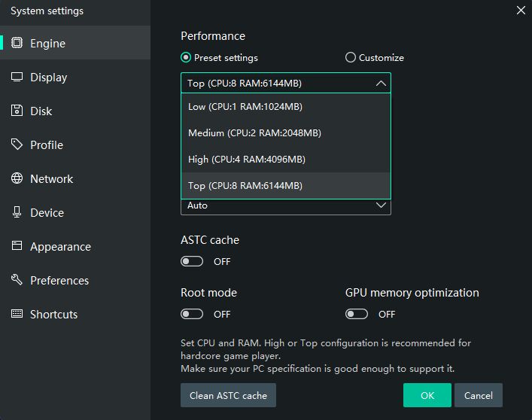The image size is (532, 420).
Task: Click the Appearance window icon
Action: pos(17,246)
